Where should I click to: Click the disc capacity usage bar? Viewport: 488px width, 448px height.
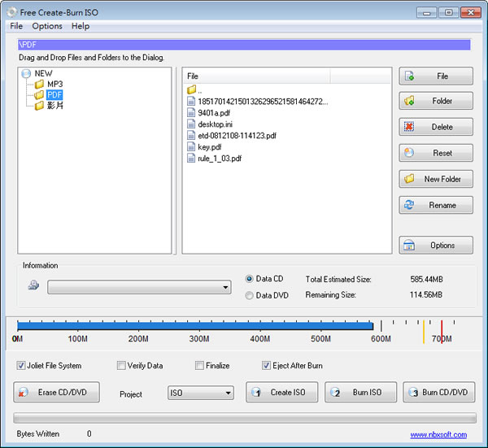[195, 325]
